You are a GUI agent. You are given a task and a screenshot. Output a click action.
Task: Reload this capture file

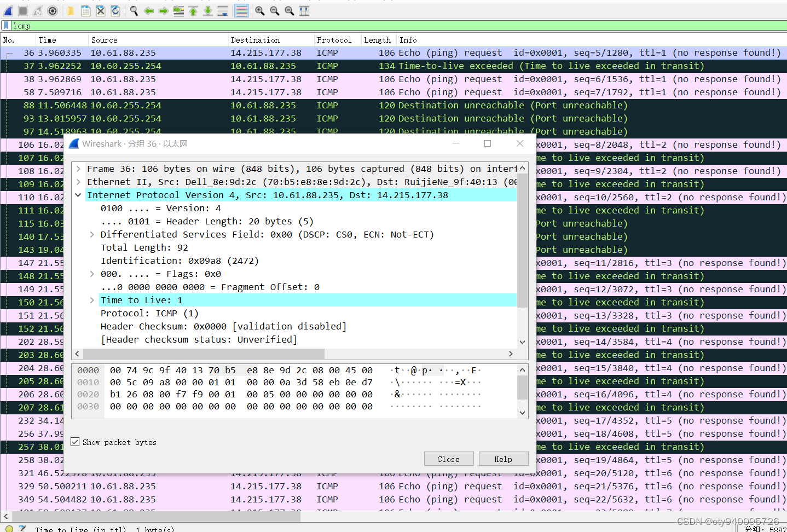115,11
